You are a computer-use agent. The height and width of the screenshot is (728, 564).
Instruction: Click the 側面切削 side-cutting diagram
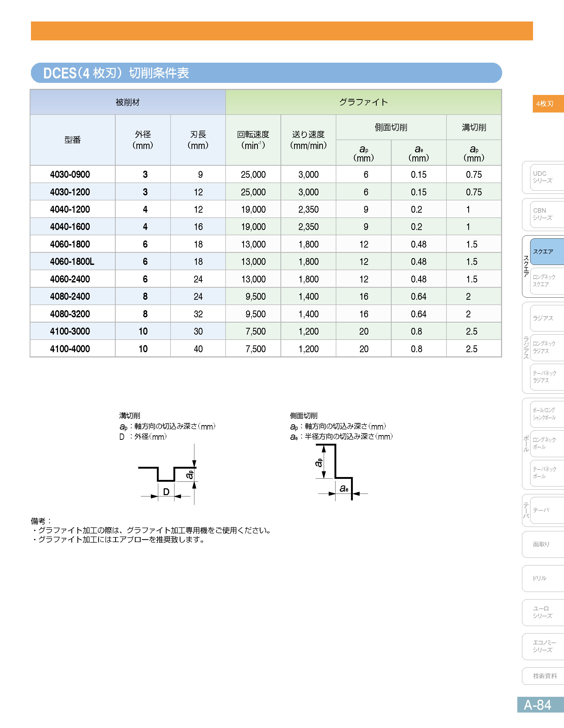coord(342,472)
